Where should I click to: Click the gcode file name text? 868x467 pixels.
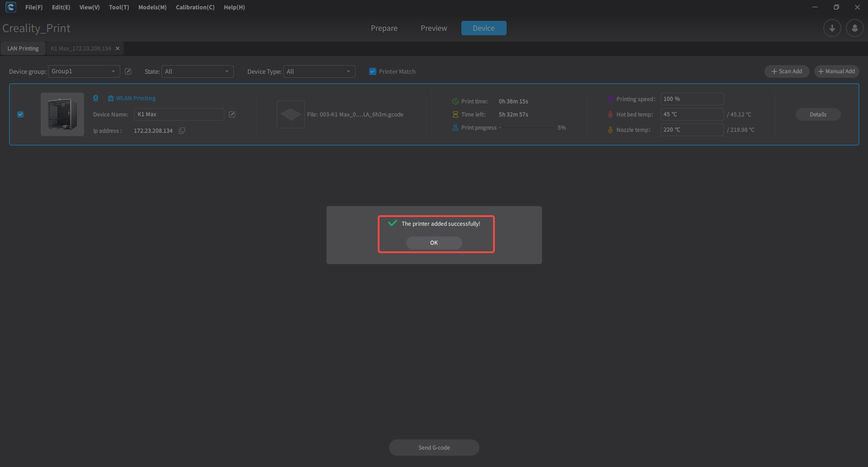pos(355,114)
